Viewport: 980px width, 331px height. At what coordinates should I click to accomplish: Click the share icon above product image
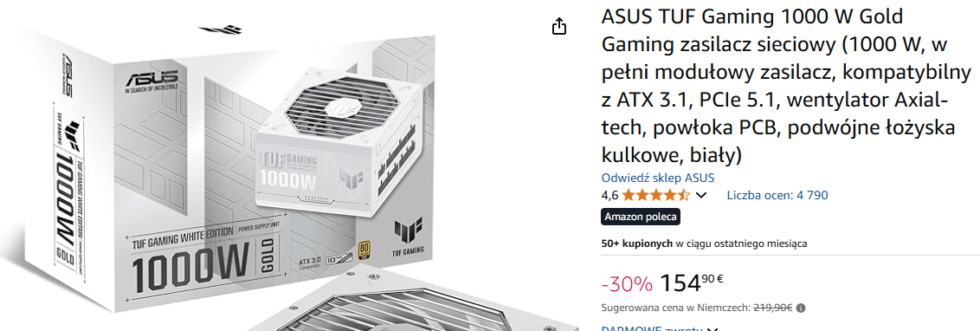point(559,26)
